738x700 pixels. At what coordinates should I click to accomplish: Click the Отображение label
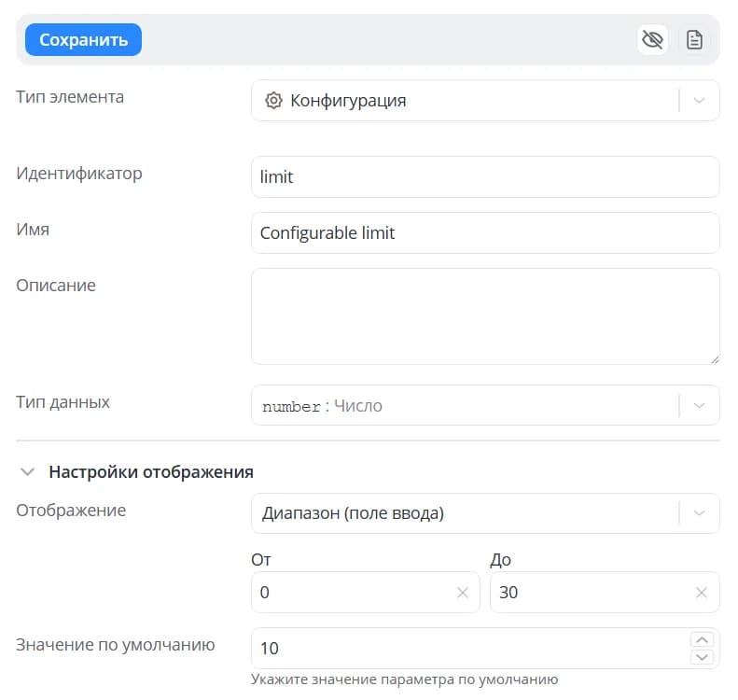click(x=71, y=511)
